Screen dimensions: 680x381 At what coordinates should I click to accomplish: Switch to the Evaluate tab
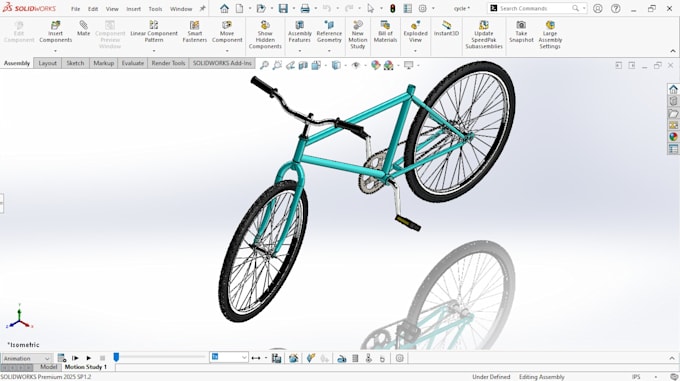coord(132,63)
